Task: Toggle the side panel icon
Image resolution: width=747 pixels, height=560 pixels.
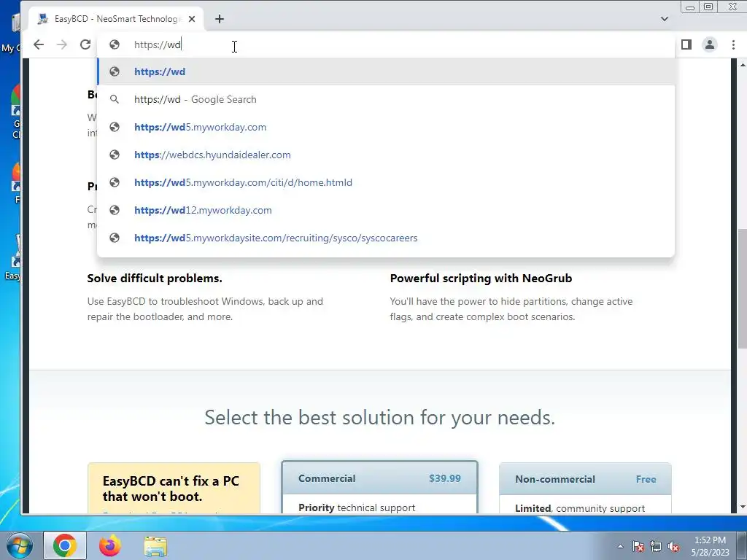Action: point(686,44)
